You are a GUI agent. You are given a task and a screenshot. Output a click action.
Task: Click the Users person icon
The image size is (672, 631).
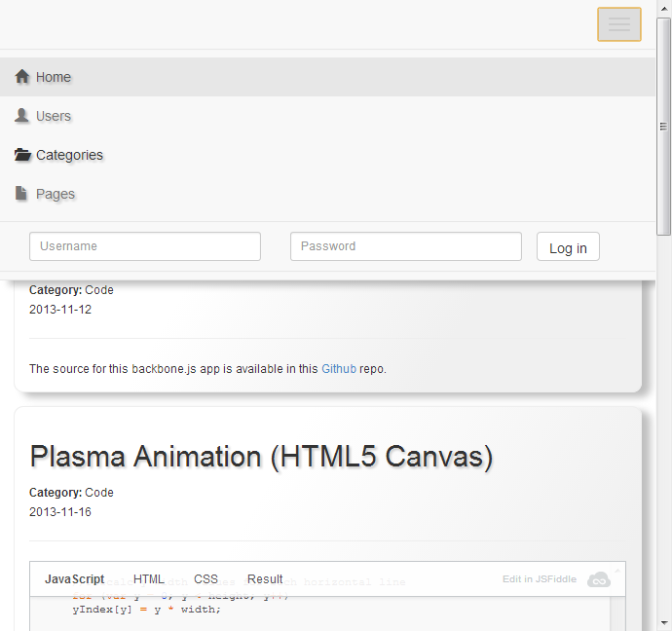(x=22, y=116)
